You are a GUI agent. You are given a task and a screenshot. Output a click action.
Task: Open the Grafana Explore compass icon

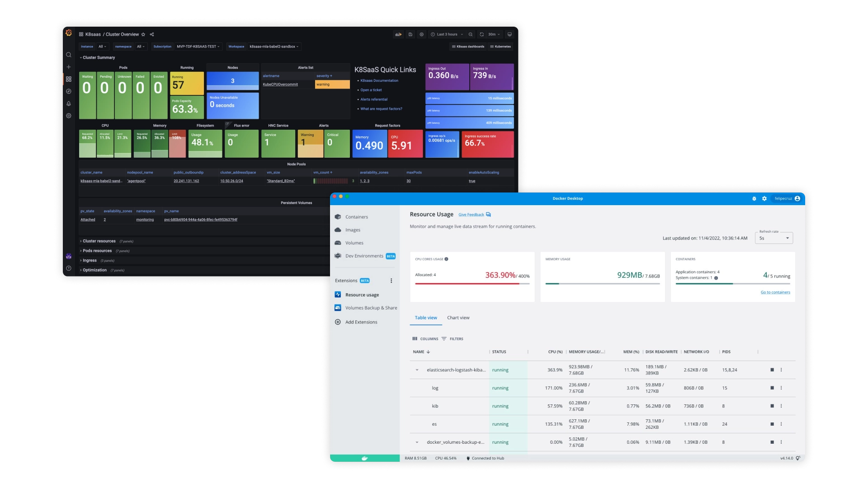tap(69, 91)
